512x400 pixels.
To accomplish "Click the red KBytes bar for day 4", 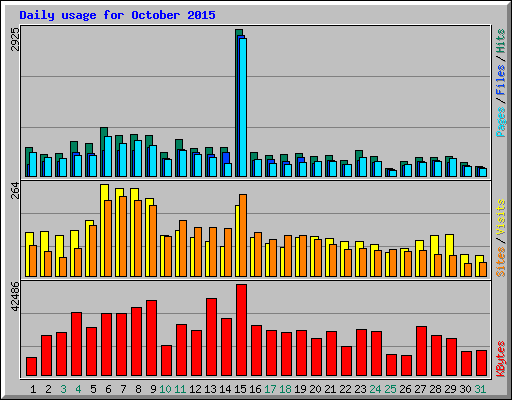I will tap(76, 344).
